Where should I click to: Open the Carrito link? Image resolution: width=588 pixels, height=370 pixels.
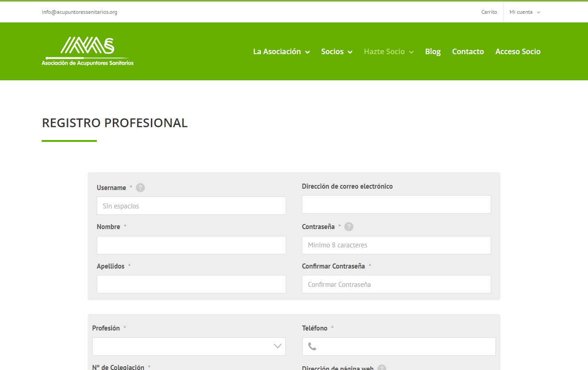click(x=489, y=12)
